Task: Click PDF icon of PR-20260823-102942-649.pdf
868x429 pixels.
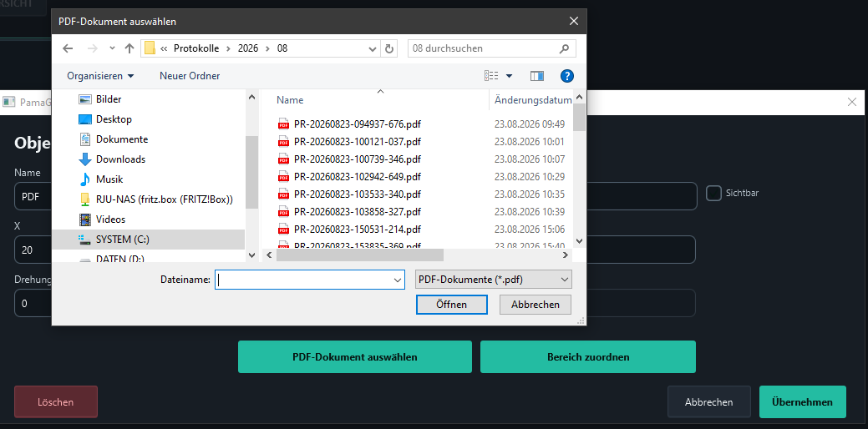Action: coord(283,177)
